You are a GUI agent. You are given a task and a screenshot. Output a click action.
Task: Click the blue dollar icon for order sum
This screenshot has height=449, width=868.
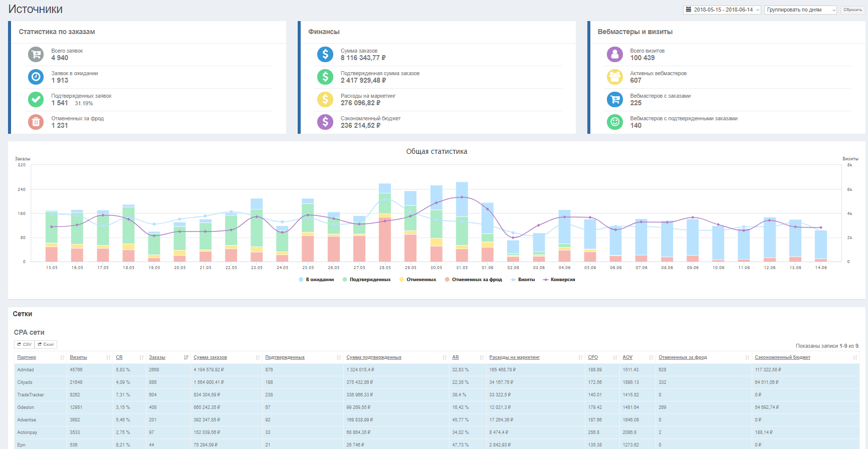coord(325,54)
